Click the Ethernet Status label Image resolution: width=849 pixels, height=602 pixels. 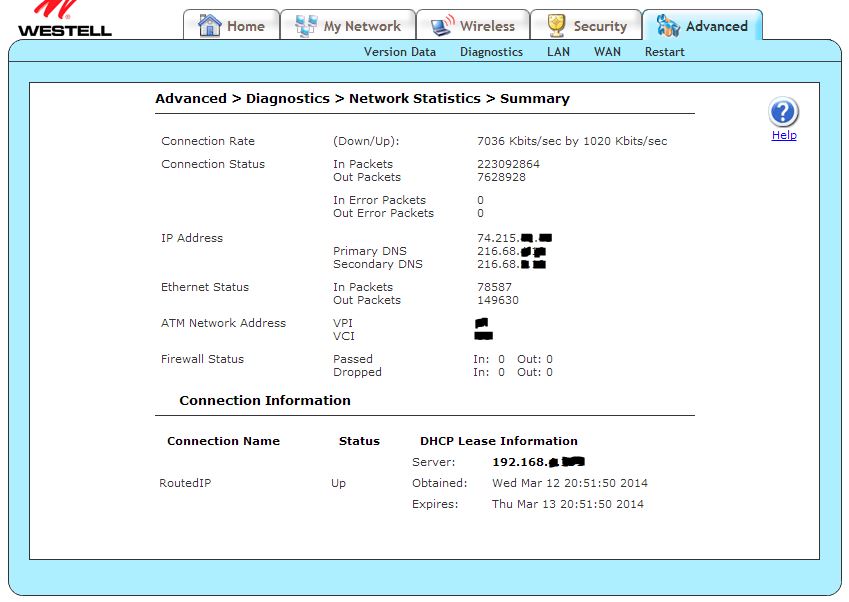(x=205, y=287)
